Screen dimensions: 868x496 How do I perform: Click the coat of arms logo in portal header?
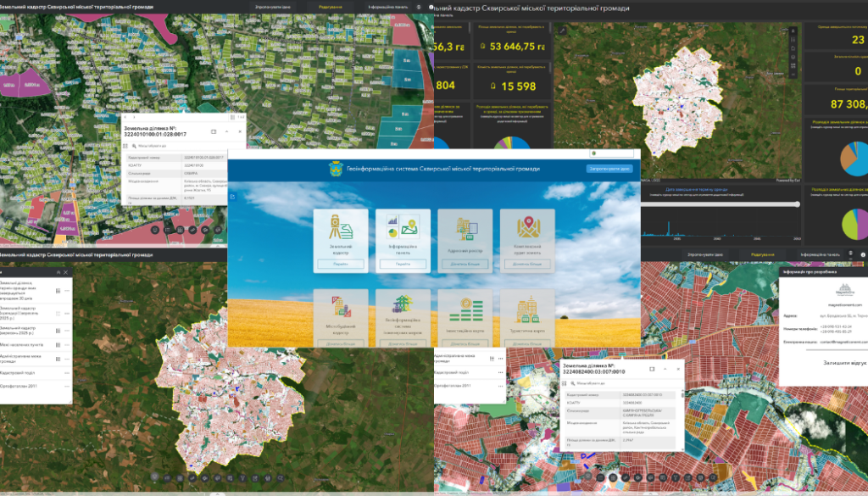click(x=334, y=169)
